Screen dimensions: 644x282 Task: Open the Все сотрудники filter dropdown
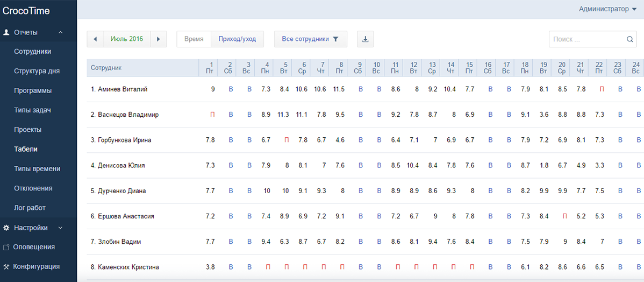point(310,39)
